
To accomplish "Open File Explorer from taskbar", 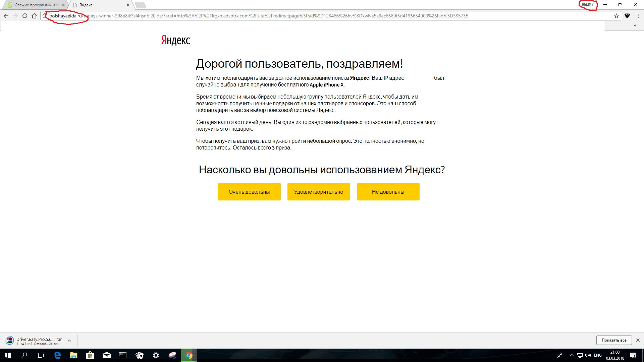I will (x=74, y=355).
